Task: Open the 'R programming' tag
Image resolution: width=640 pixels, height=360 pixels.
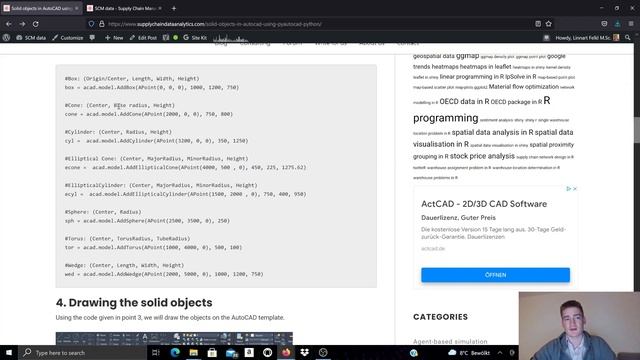Action: (482, 109)
